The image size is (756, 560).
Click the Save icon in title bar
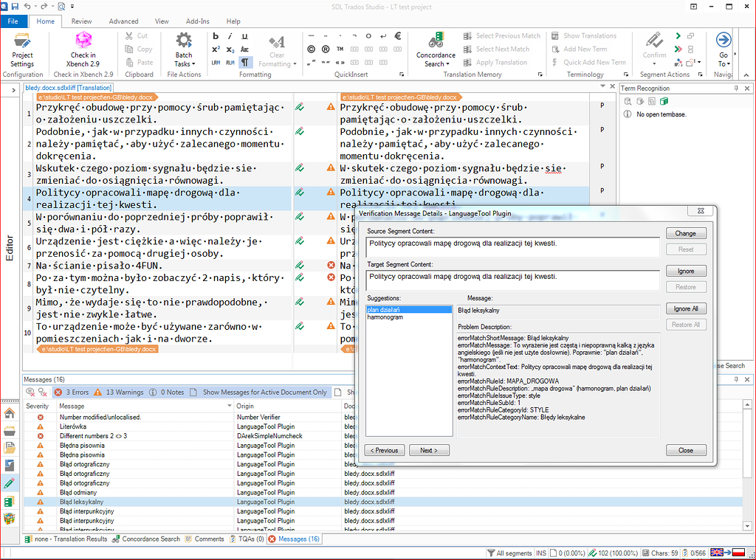(15, 6)
